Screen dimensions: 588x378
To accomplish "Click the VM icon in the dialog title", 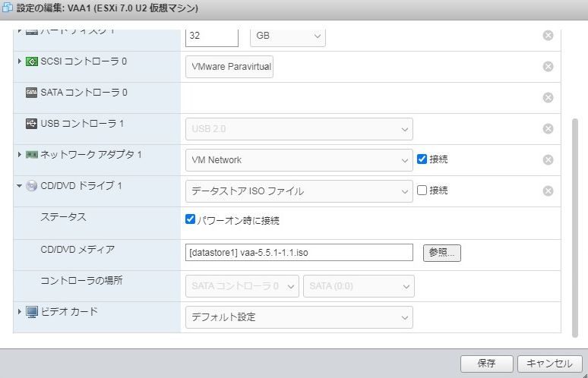I will pyautogui.click(x=8, y=8).
